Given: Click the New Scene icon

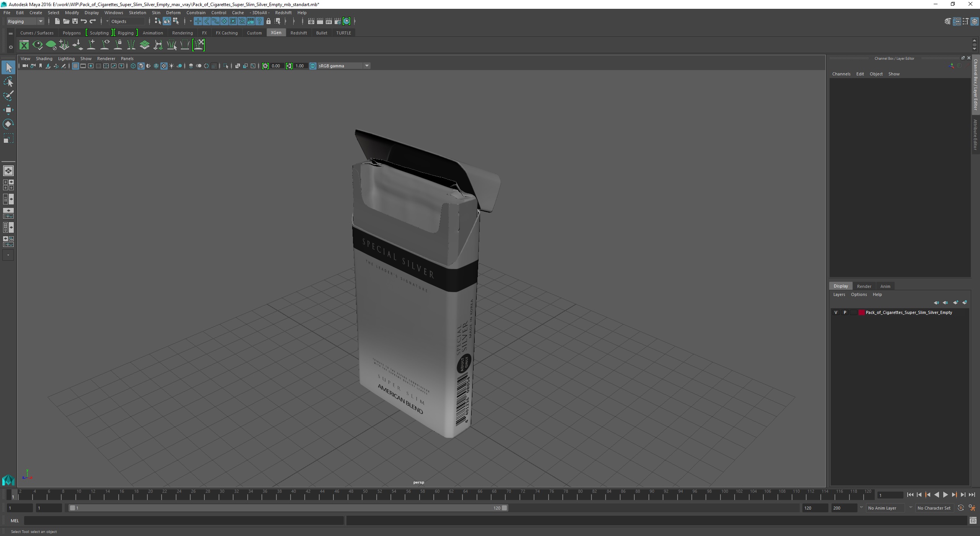Looking at the screenshot, I should tap(57, 21).
